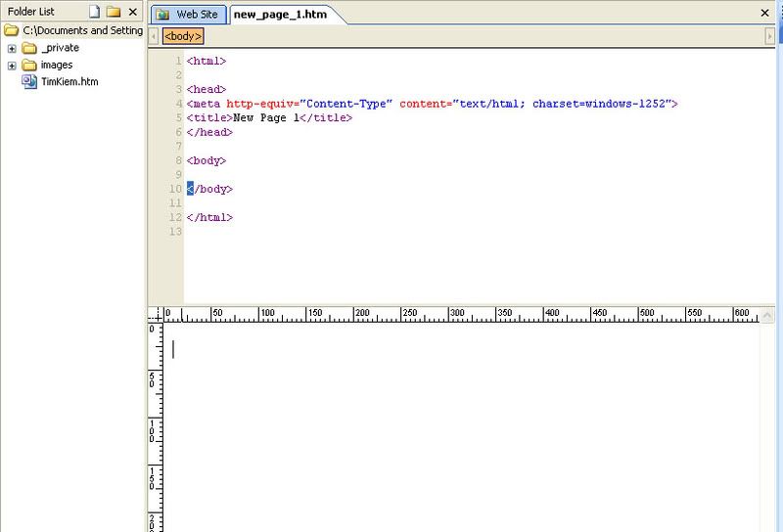Click the <html> tag on line 1

207,61
